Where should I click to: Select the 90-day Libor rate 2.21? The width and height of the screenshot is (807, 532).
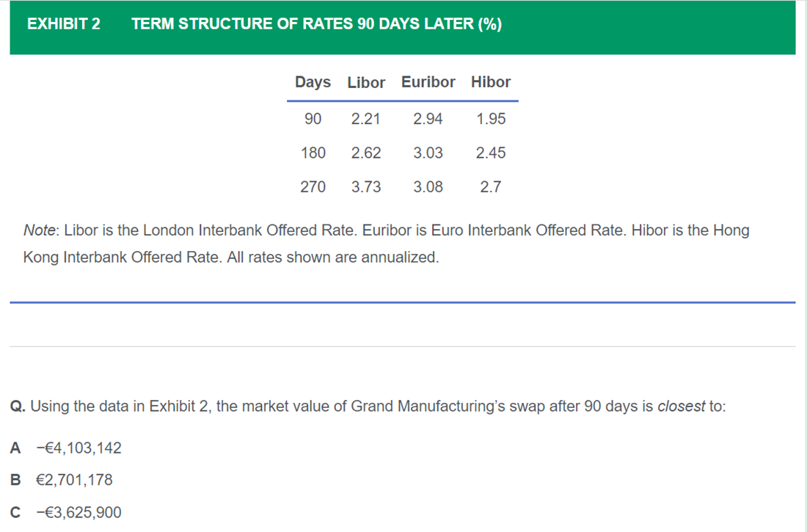(366, 119)
